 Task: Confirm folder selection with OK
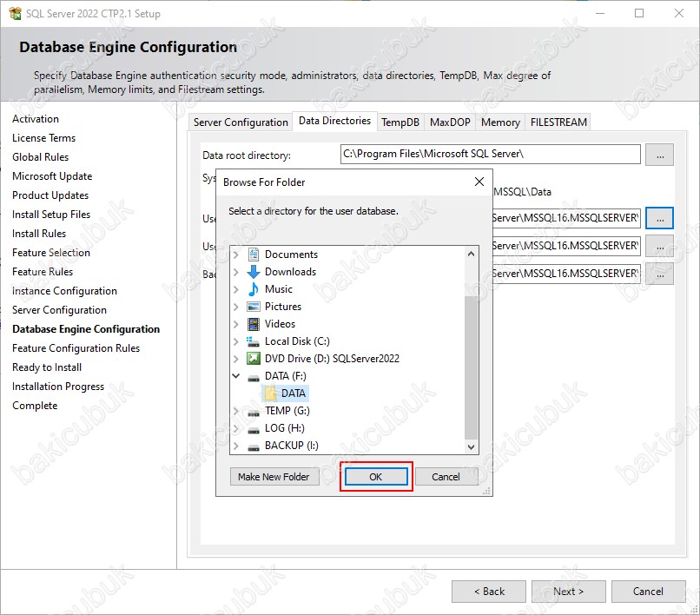(x=376, y=477)
